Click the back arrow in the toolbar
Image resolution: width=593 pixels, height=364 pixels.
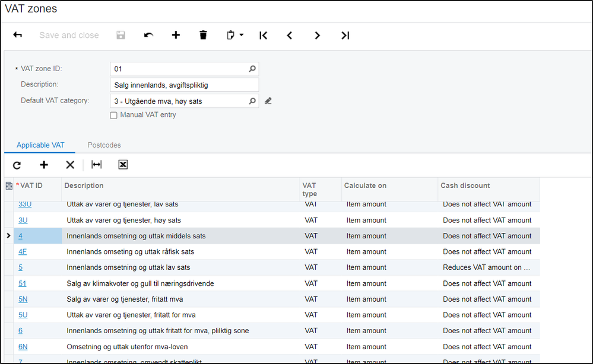pyautogui.click(x=17, y=35)
